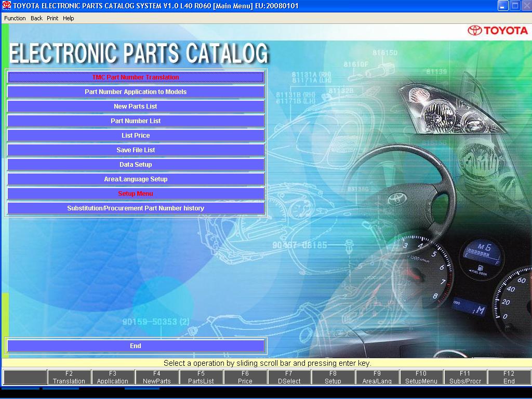Select the Save File List entry

click(x=136, y=150)
